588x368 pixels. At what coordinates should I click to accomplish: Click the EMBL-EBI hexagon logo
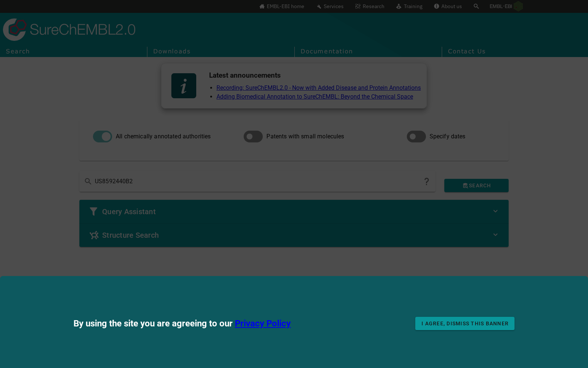point(518,6)
